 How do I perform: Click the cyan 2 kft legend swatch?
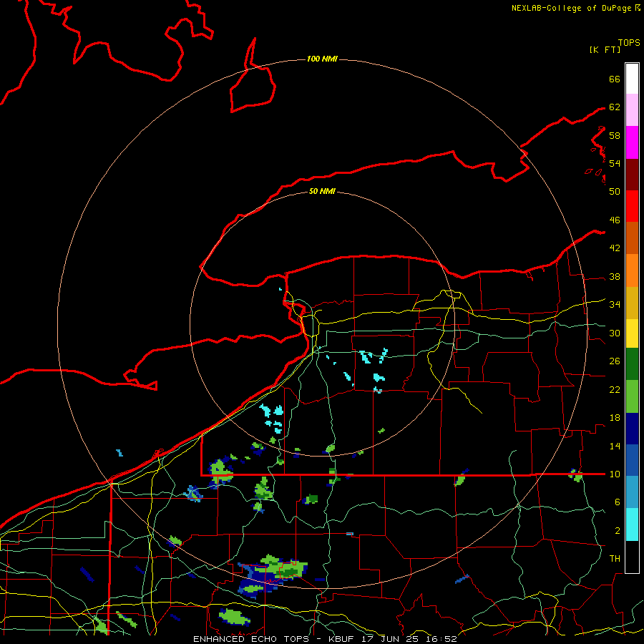point(632,525)
